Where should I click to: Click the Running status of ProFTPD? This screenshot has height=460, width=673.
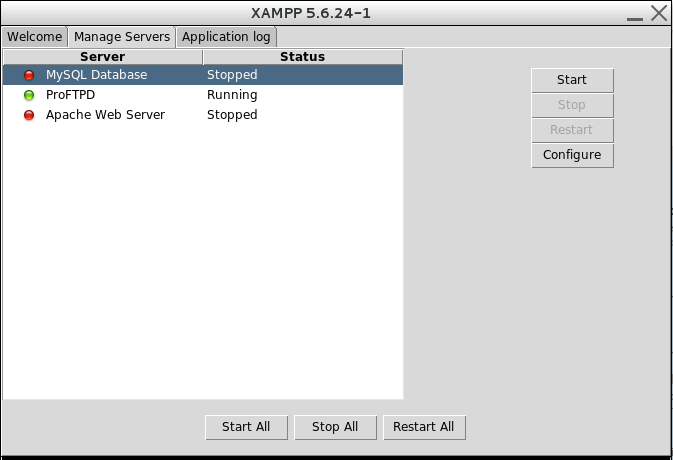coord(232,95)
